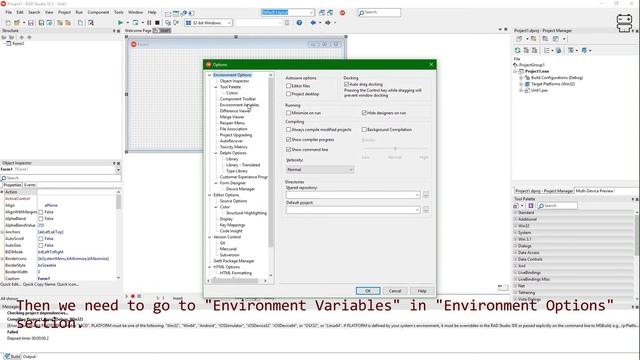Click Help button in Options dialog
640x360 pixels.
coord(422,291)
